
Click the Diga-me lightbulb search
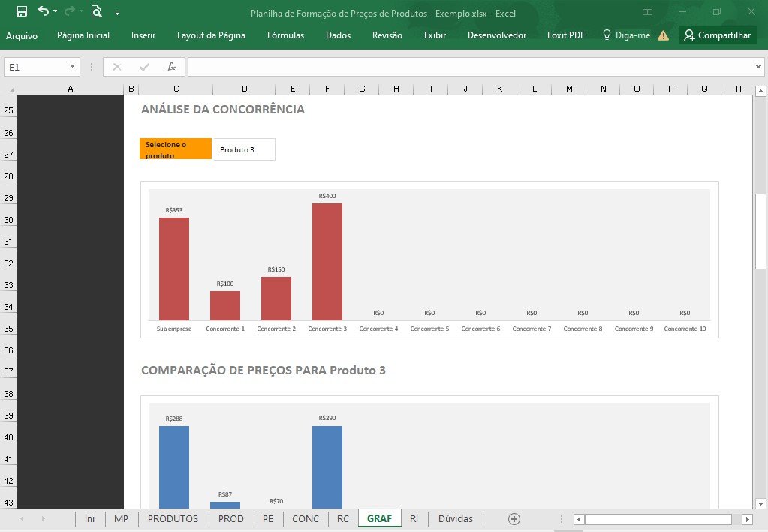pos(626,35)
